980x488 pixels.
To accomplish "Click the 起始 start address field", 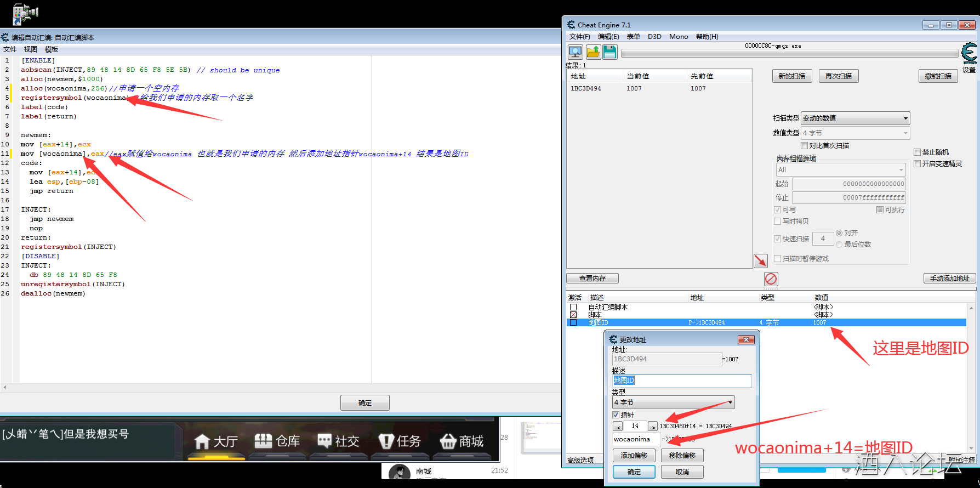I will tap(849, 184).
